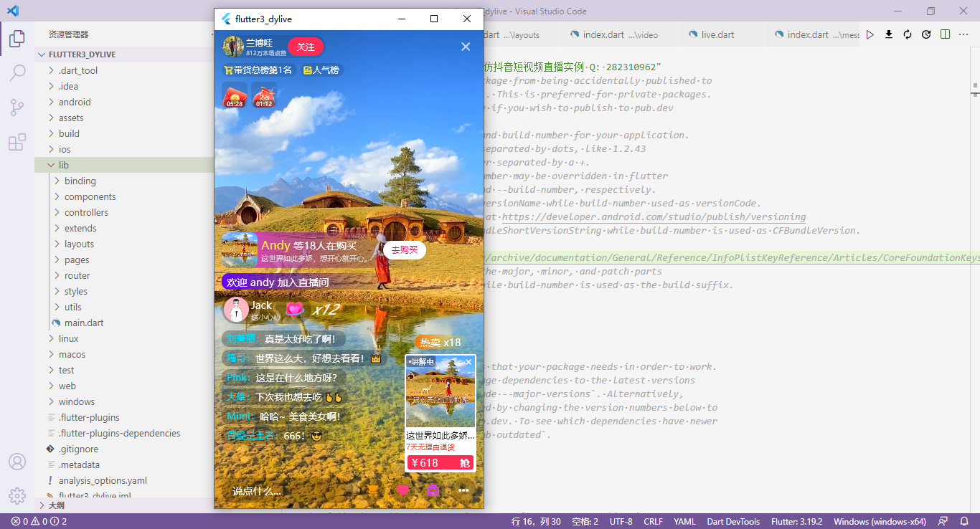This screenshot has height=529, width=980.
Task: Open the shopping cart in the live room
Action: click(372, 490)
